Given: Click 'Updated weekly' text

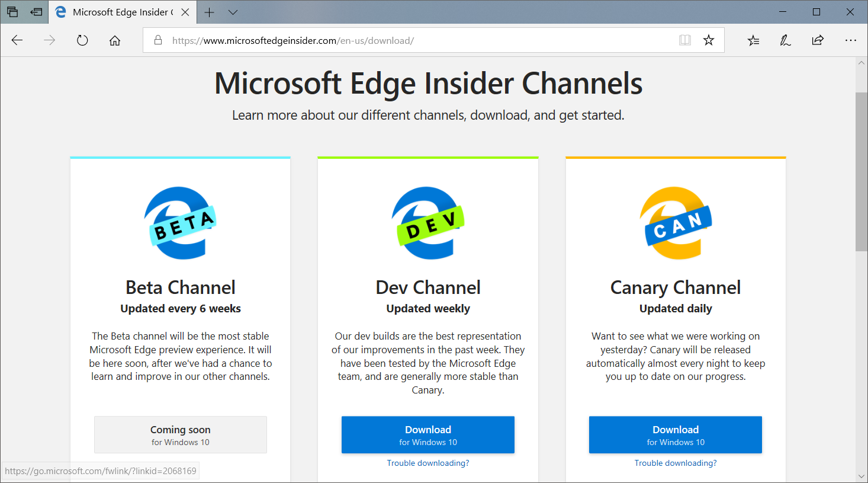Looking at the screenshot, I should tap(428, 309).
